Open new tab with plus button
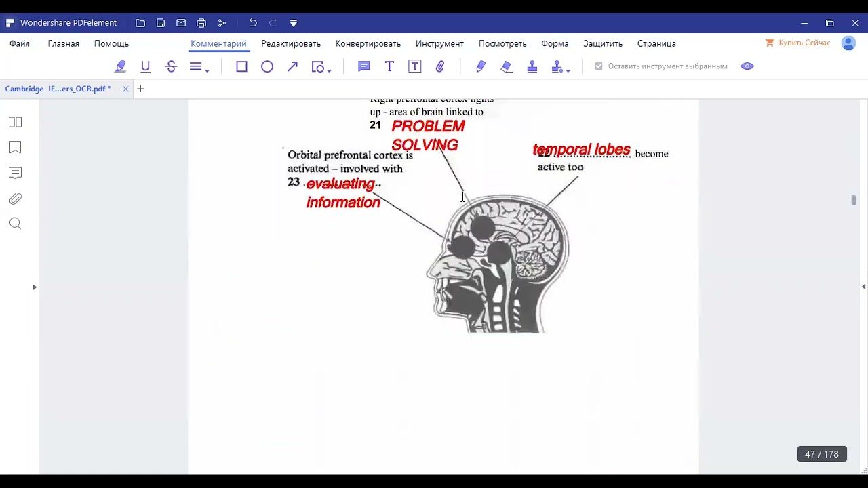 click(141, 89)
